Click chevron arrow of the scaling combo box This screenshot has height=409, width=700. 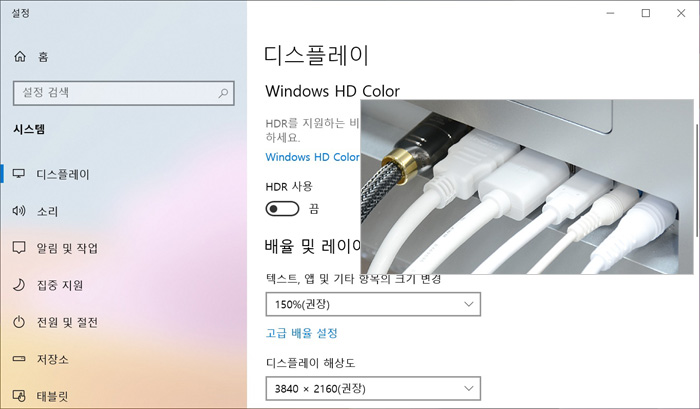pyautogui.click(x=468, y=304)
